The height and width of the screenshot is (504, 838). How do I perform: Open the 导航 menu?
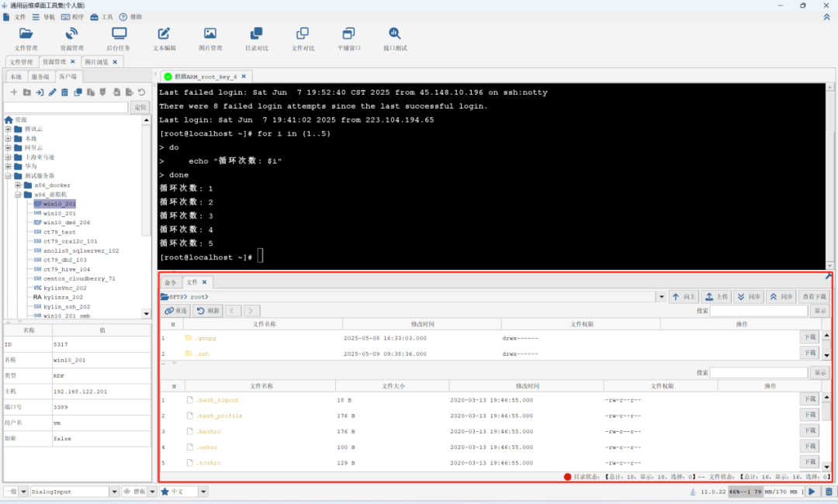coord(43,17)
